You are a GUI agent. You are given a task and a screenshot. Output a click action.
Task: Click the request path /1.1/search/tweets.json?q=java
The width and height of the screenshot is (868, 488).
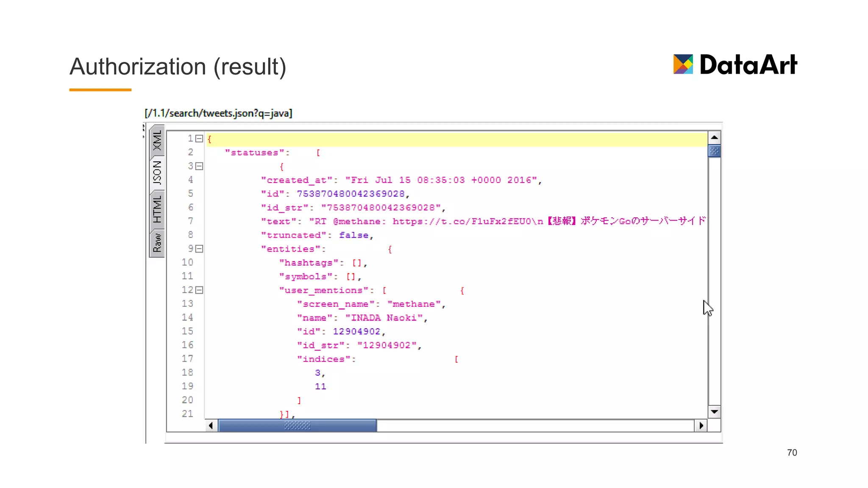pyautogui.click(x=218, y=114)
